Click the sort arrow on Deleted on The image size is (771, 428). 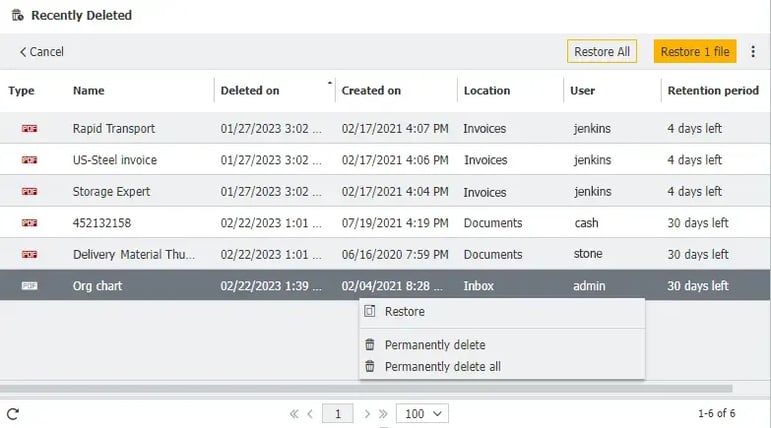click(329, 83)
